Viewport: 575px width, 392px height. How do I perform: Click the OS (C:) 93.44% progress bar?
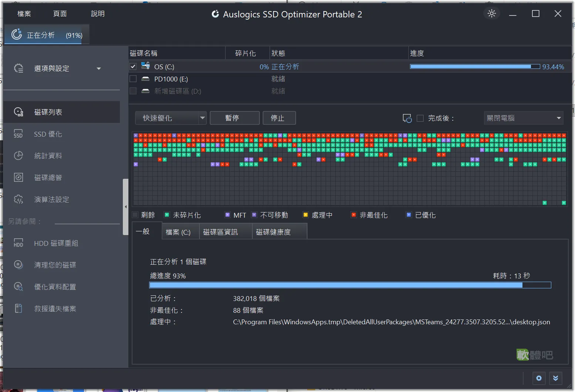(x=475, y=67)
